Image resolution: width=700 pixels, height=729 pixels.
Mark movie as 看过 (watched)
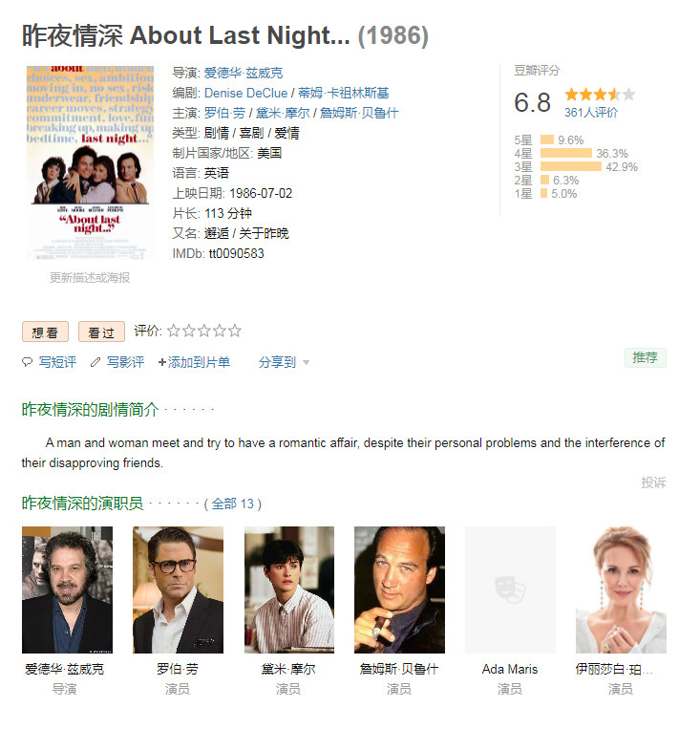[101, 332]
